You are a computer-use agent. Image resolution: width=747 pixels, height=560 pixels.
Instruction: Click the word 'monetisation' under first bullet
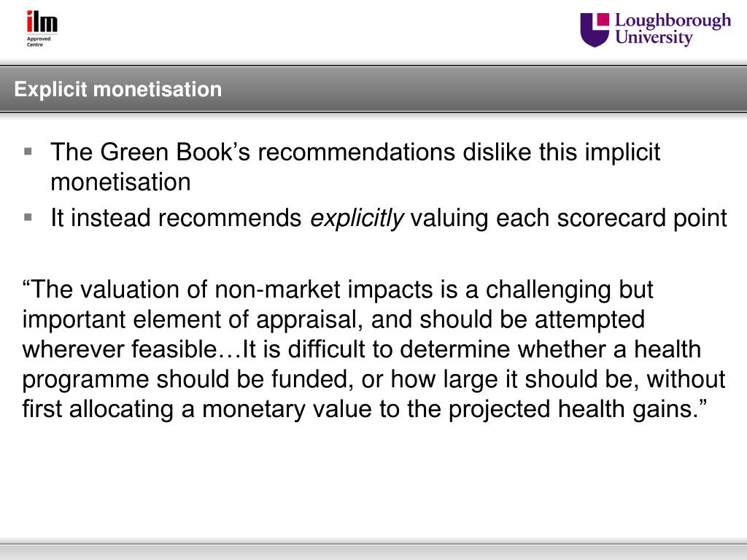point(120,182)
